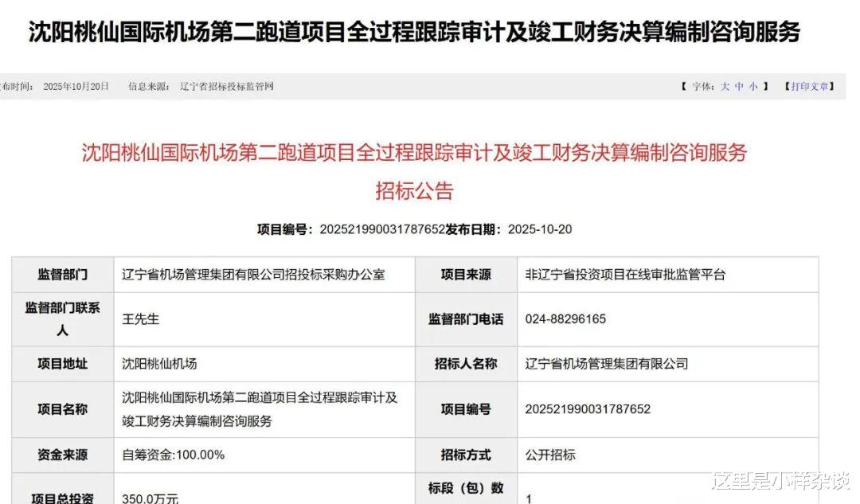Image resolution: width=860 pixels, height=504 pixels.
Task: Click the 监督部门 label cell
Action: (63, 274)
